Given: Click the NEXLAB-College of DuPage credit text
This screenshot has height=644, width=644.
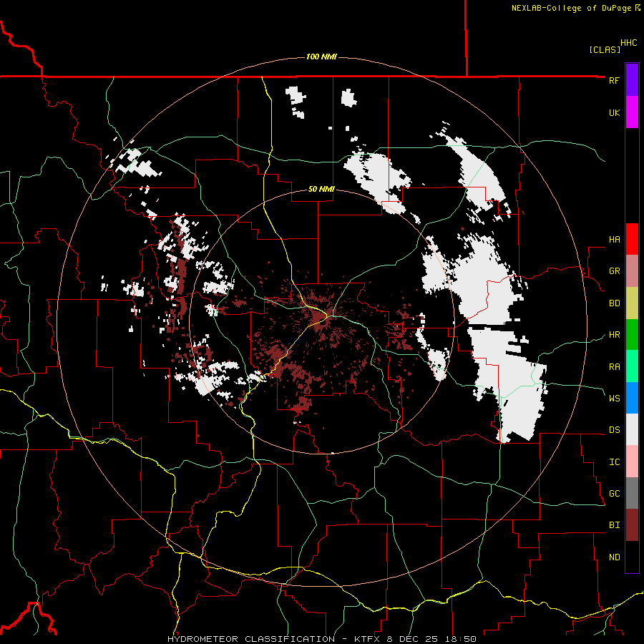Looking at the screenshot, I should pyautogui.click(x=575, y=8).
